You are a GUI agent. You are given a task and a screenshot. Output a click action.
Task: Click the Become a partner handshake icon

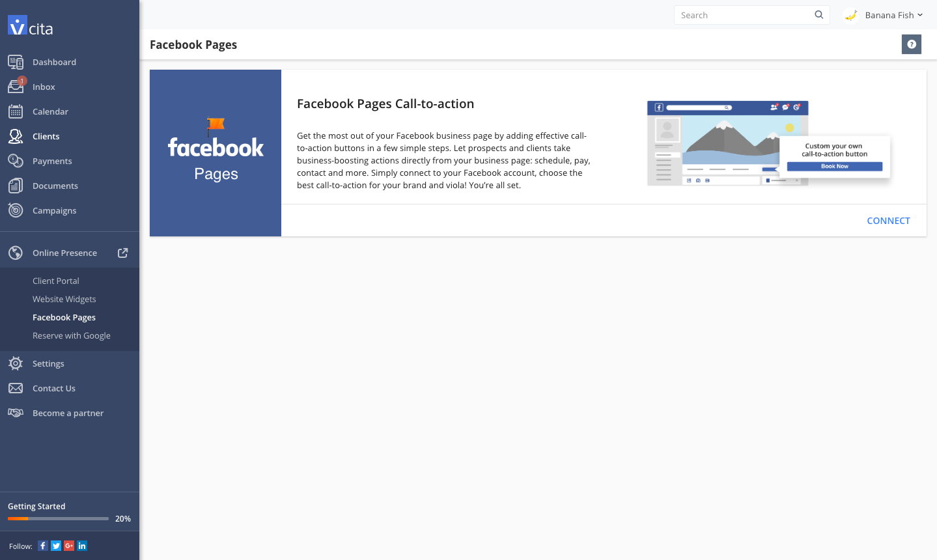click(x=16, y=413)
